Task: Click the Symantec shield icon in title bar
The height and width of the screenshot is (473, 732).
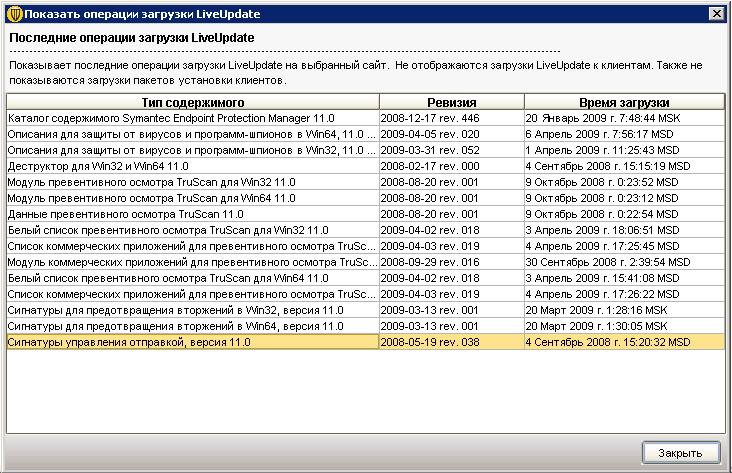Action: click(15, 14)
